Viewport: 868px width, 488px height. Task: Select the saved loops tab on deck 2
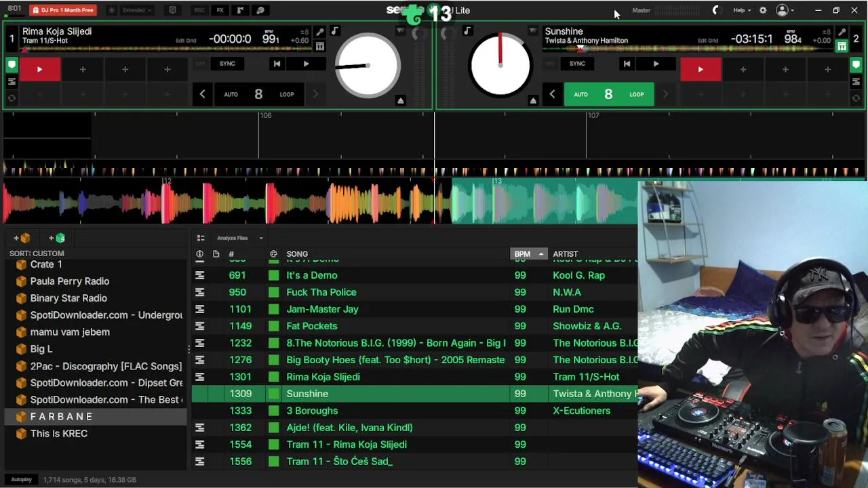[856, 81]
